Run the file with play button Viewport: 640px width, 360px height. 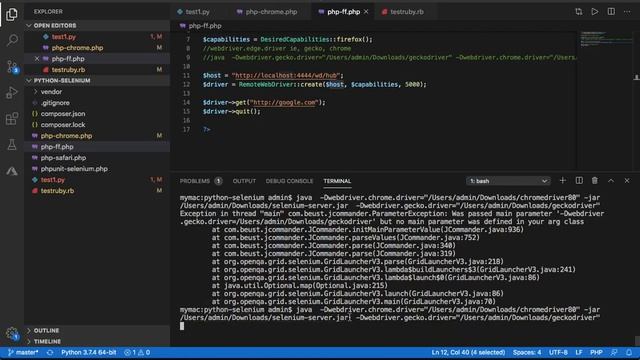[595, 12]
